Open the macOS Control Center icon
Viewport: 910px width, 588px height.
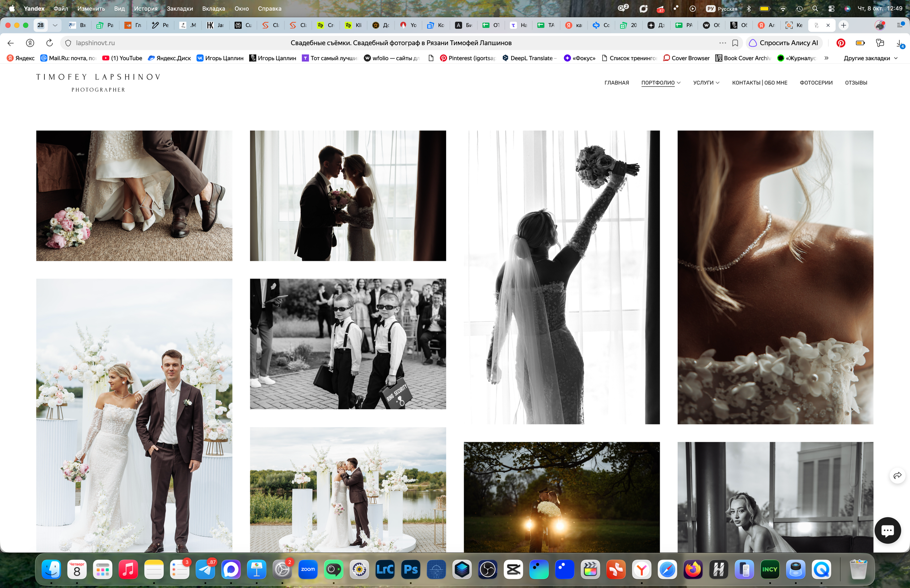(831, 9)
